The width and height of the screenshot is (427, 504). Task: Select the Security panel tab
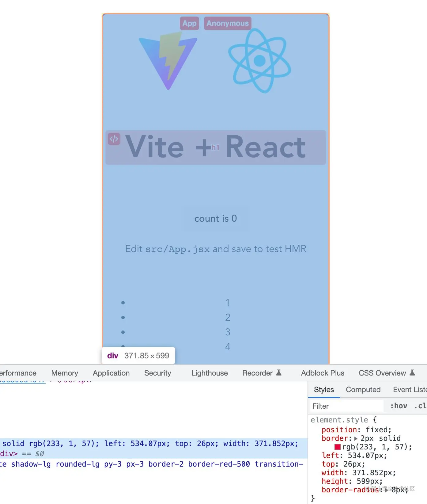pos(158,373)
